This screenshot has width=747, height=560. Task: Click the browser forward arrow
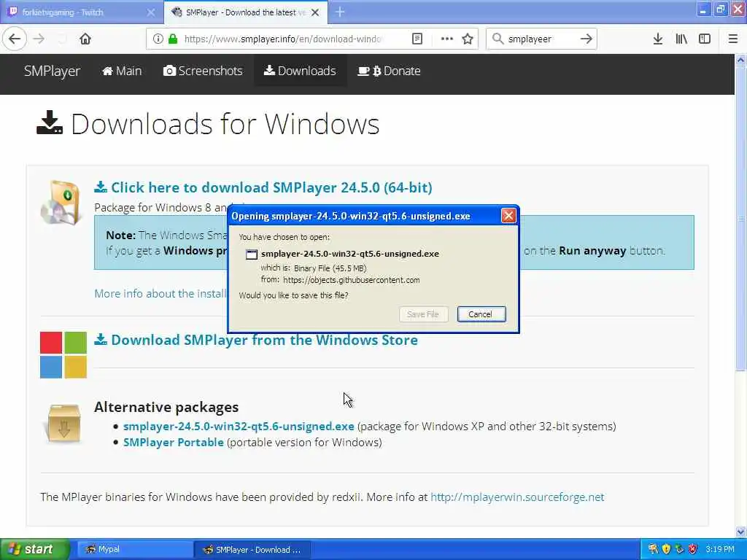click(x=39, y=39)
